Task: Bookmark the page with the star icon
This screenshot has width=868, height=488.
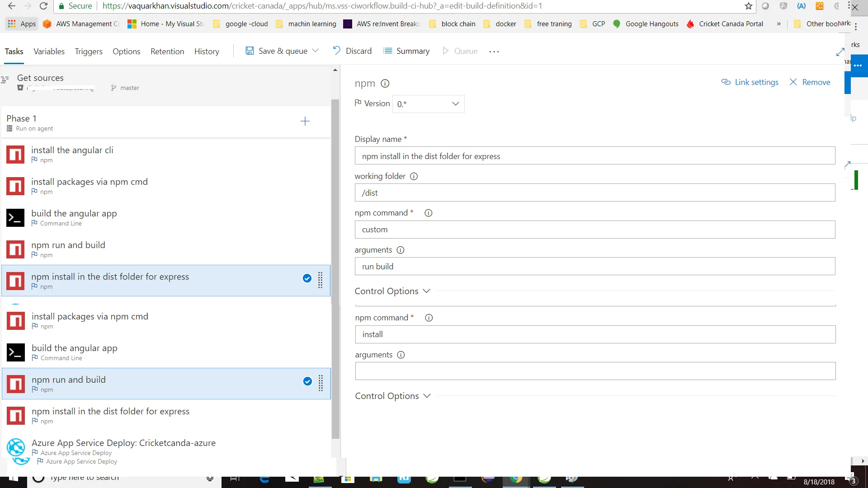Action: (749, 6)
